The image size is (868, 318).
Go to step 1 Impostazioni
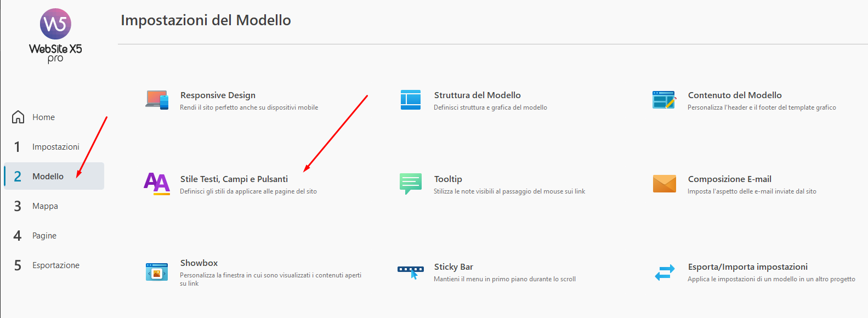point(55,147)
